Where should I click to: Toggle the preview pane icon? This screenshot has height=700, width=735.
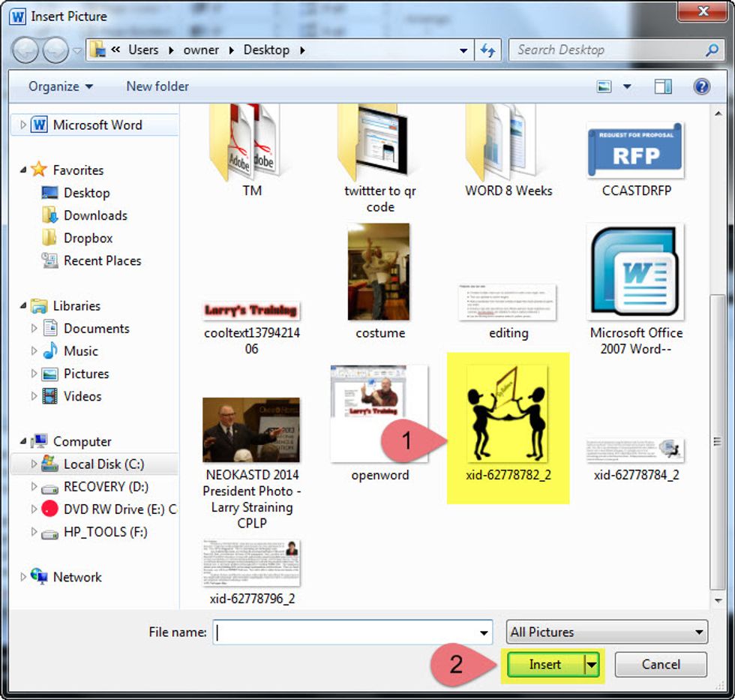pyautogui.click(x=663, y=86)
